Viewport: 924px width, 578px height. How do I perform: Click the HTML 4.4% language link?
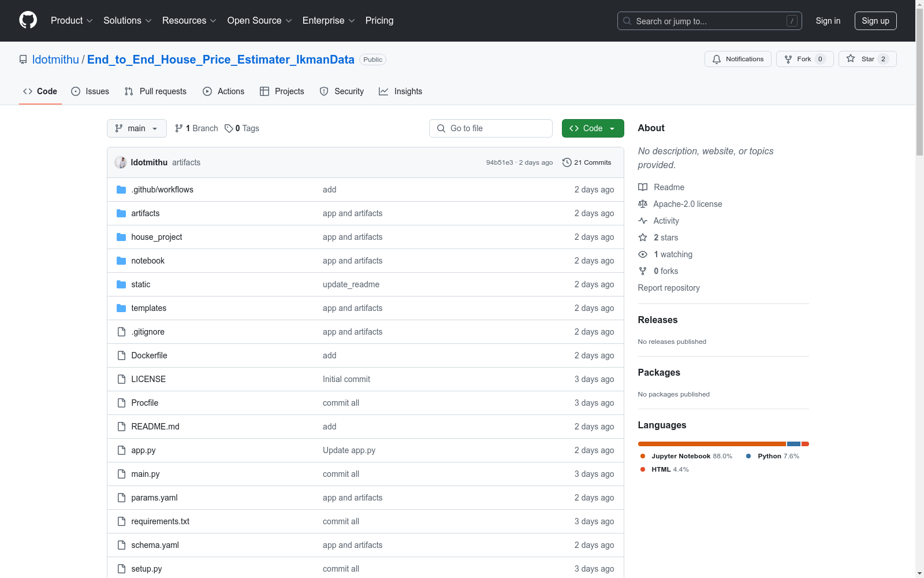[x=665, y=469]
